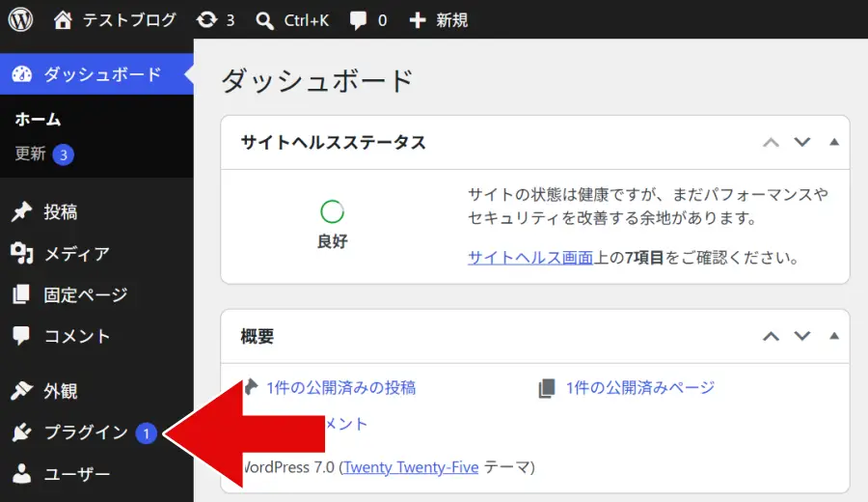868x502 pixels.
Task: Open the サイトヘルス画面 link
Action: (530, 258)
